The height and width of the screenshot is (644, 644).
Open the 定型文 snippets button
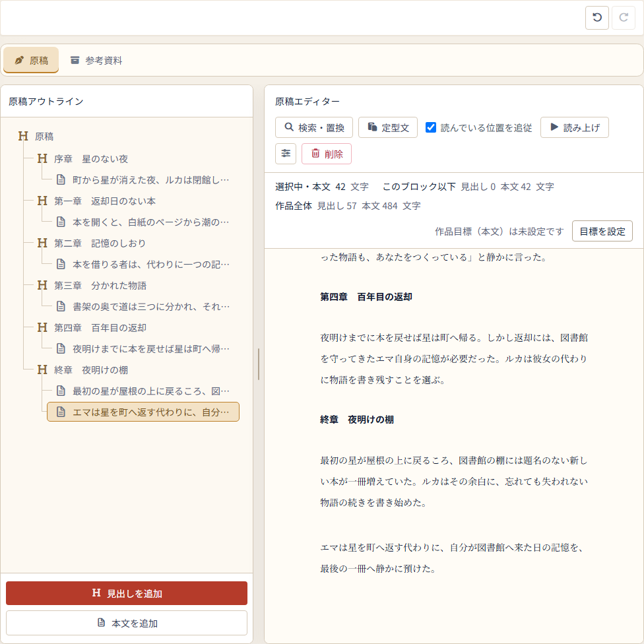pos(388,127)
